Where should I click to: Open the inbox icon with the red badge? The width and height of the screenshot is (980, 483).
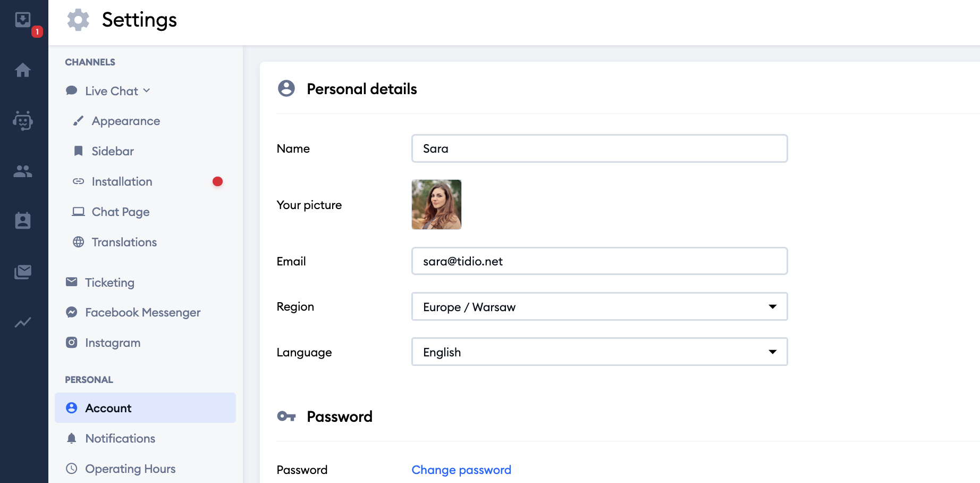[23, 20]
